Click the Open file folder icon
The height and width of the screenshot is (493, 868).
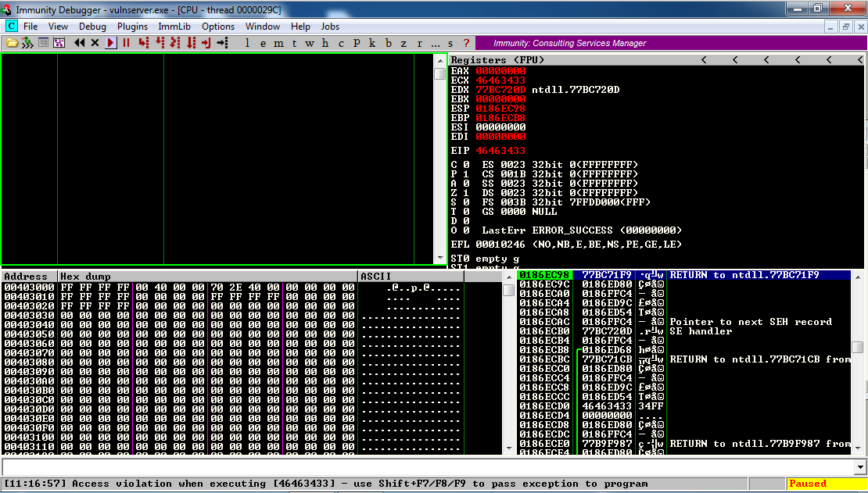(x=11, y=43)
